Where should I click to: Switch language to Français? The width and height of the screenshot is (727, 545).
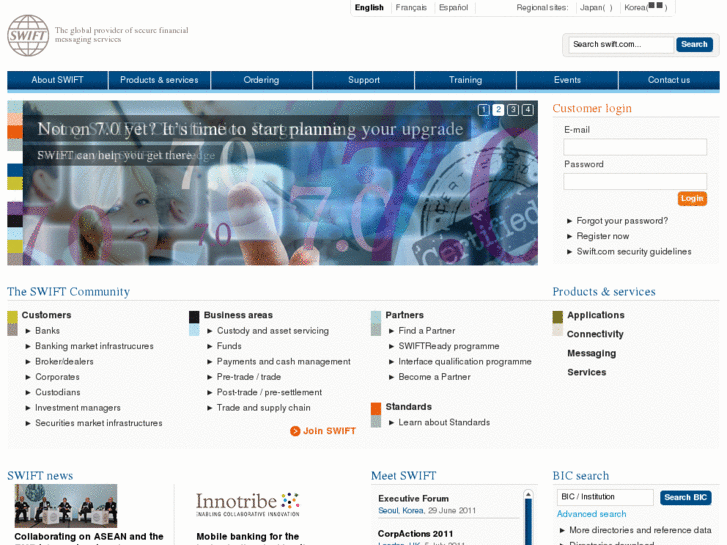(411, 7)
